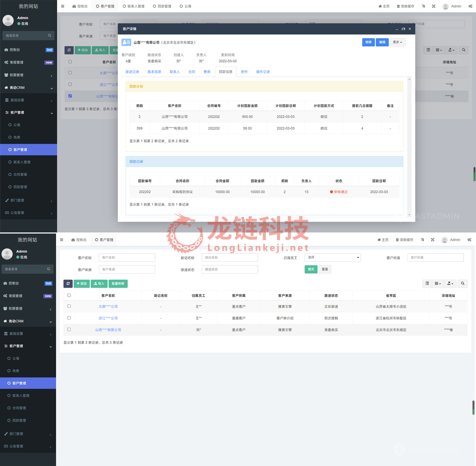This screenshot has width=476, height=466.
Task: Toggle the sidebar hamburger icon in upper page
Action: 62,6
